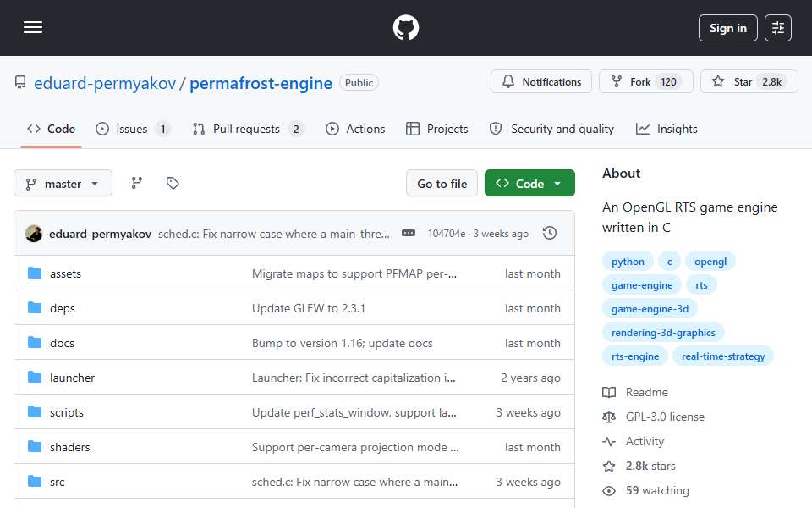This screenshot has height=508, width=812.
Task: View commit history clock icon
Action: pos(550,234)
